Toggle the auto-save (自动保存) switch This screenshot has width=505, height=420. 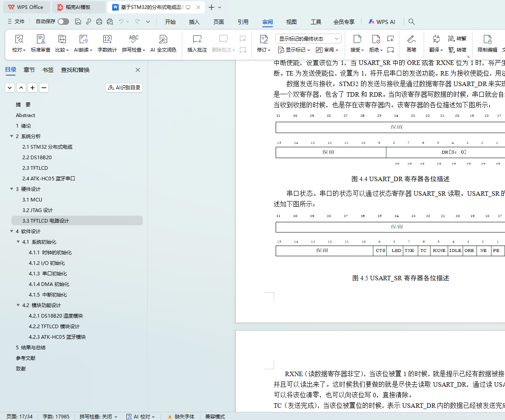coord(63,22)
